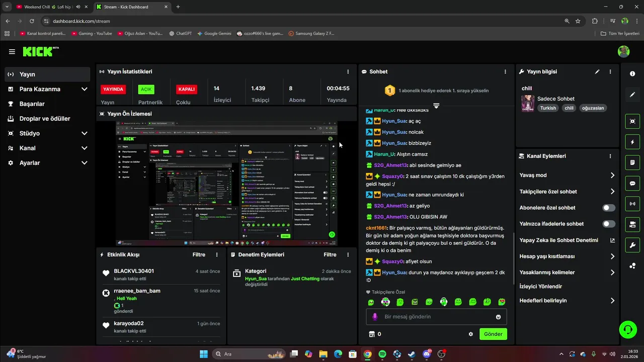
Task: Open the channel points shop icon
Action: pyautogui.click(x=372, y=334)
